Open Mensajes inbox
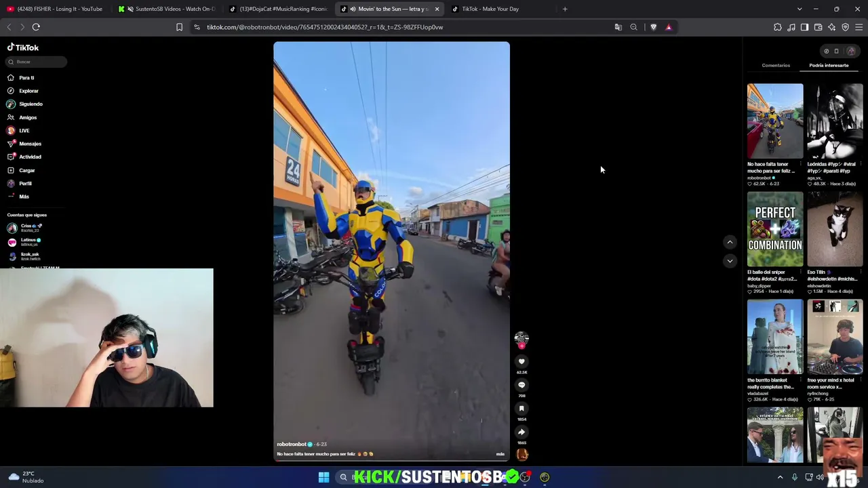This screenshot has width=868, height=488. (x=24, y=144)
